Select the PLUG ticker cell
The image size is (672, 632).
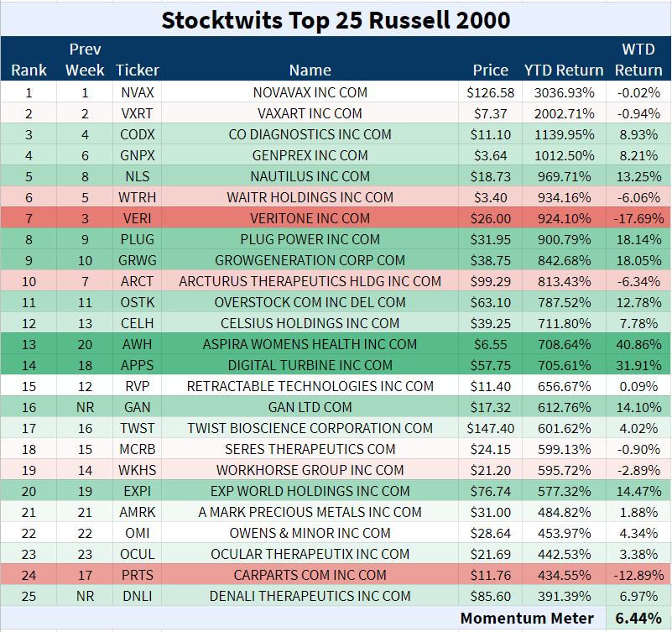point(137,239)
